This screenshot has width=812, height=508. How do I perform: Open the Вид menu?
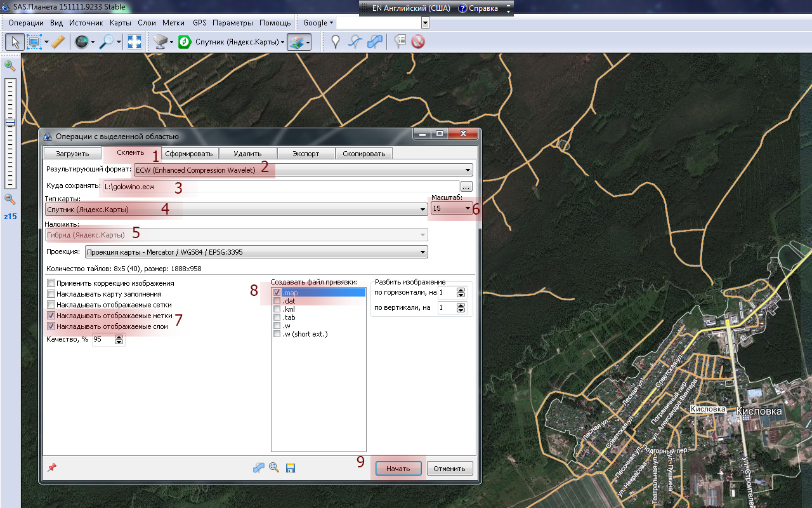tap(56, 23)
